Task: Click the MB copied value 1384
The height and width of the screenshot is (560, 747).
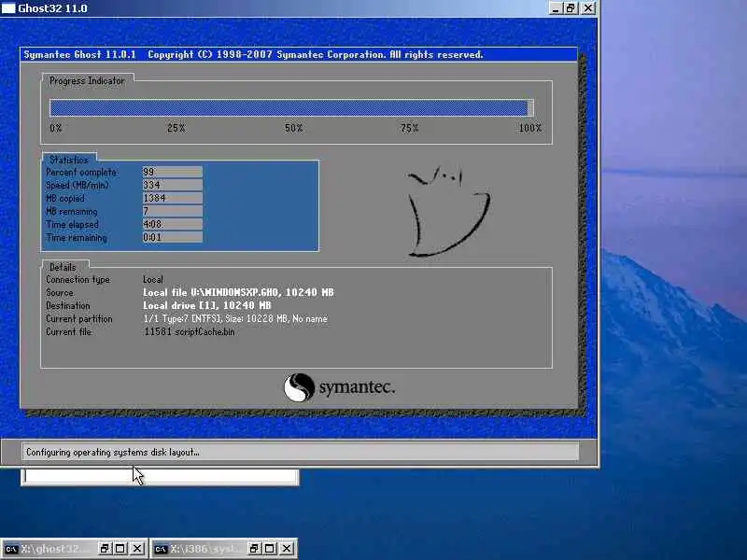Action: 173,198
